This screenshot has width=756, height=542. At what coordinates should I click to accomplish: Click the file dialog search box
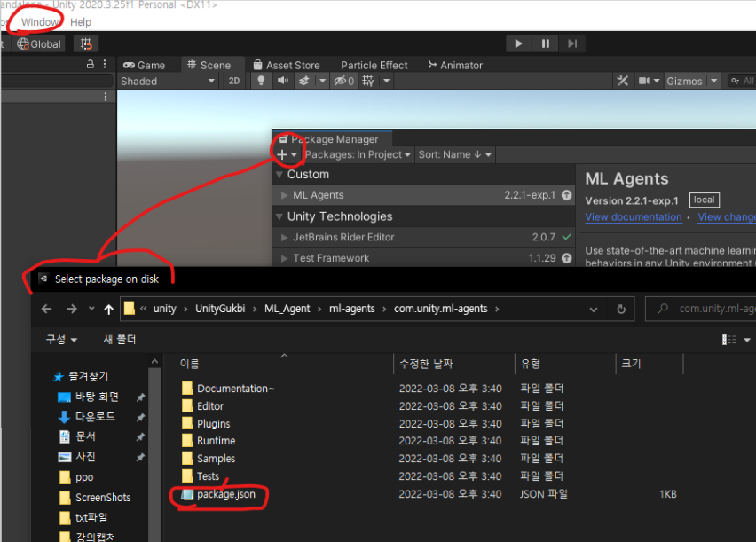(x=702, y=309)
